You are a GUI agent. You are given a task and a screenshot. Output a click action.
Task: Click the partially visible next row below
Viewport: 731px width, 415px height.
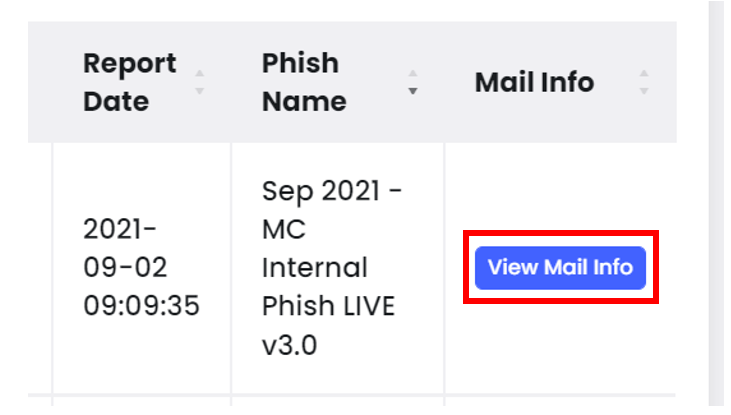(x=352, y=401)
